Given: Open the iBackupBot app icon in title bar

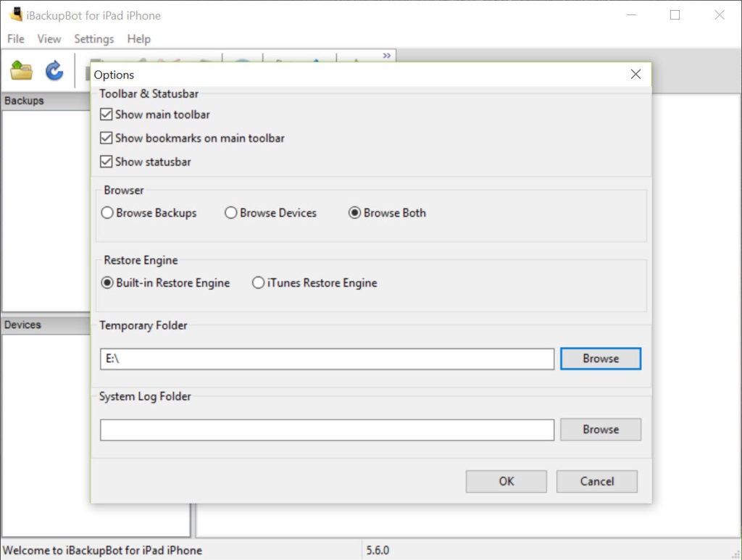Looking at the screenshot, I should coord(16,14).
